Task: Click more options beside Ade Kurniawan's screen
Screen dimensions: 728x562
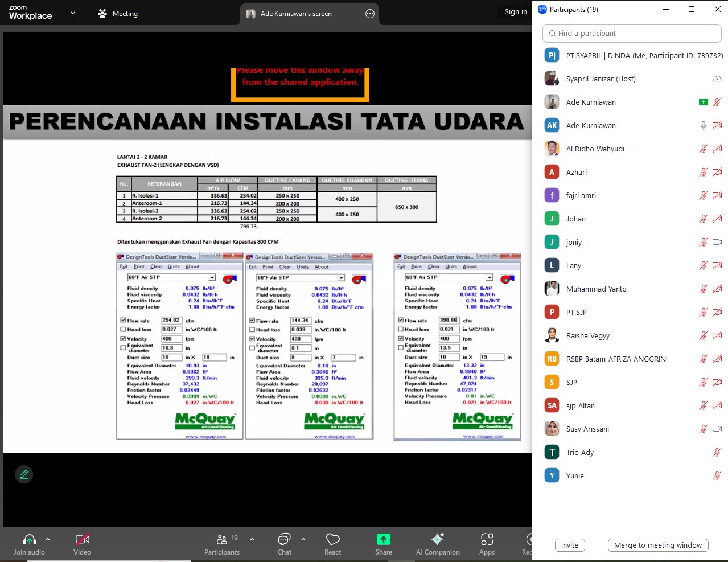Action: click(370, 14)
